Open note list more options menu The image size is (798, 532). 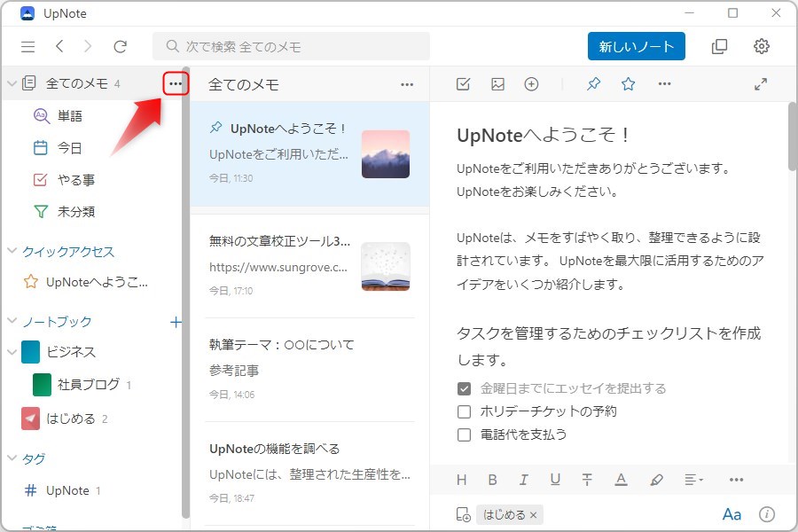tap(407, 84)
